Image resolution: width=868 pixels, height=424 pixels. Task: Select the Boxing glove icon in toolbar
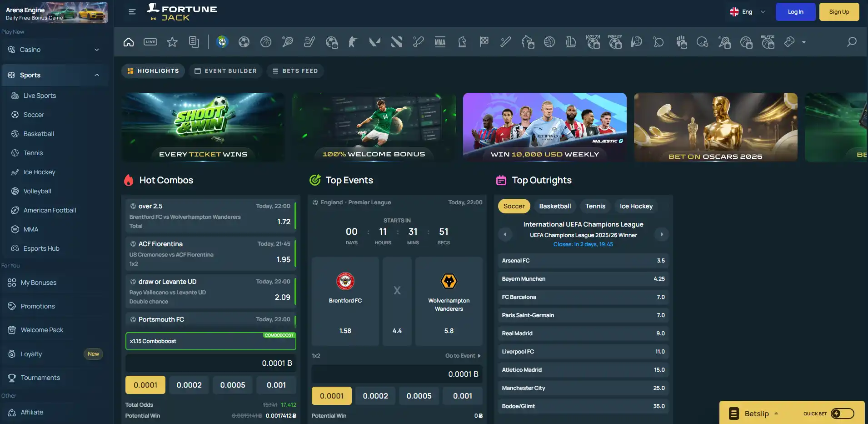click(789, 42)
